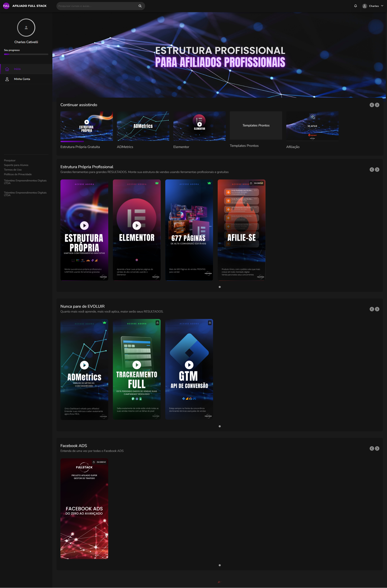Click the FULL logo in header

click(x=6, y=6)
